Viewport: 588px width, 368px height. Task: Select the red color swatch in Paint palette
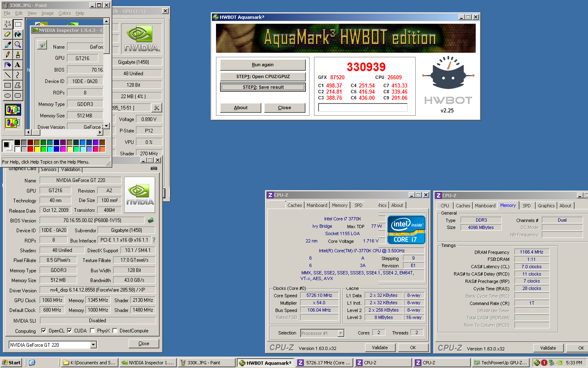point(30,149)
